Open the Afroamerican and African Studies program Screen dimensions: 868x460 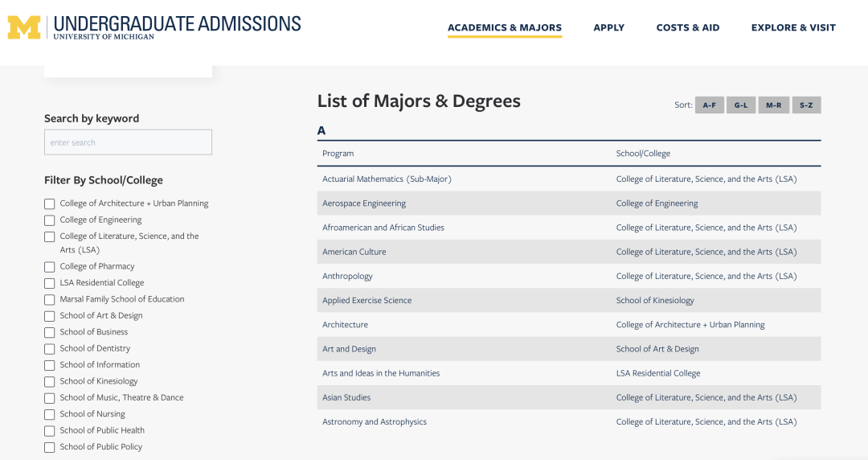(383, 228)
